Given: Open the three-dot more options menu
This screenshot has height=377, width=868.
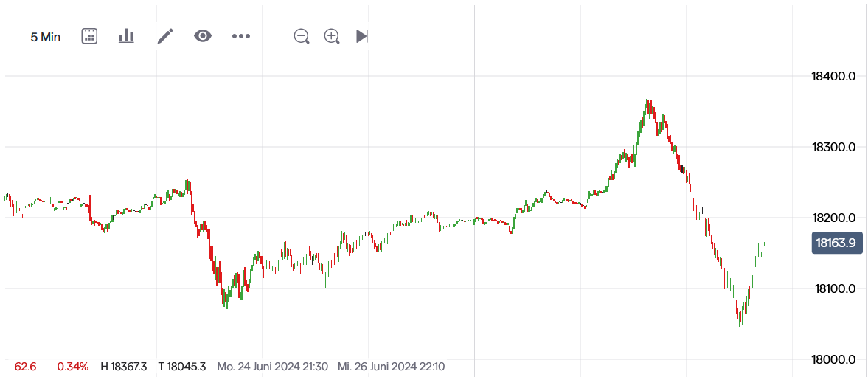Looking at the screenshot, I should [241, 35].
